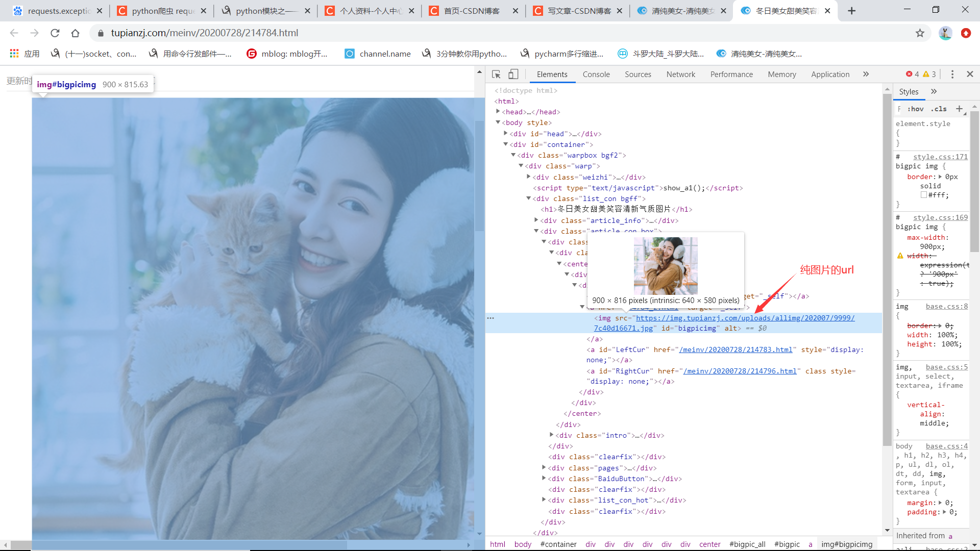The image size is (980, 551).
Task: Click the browser profile avatar icon
Action: 946,33
